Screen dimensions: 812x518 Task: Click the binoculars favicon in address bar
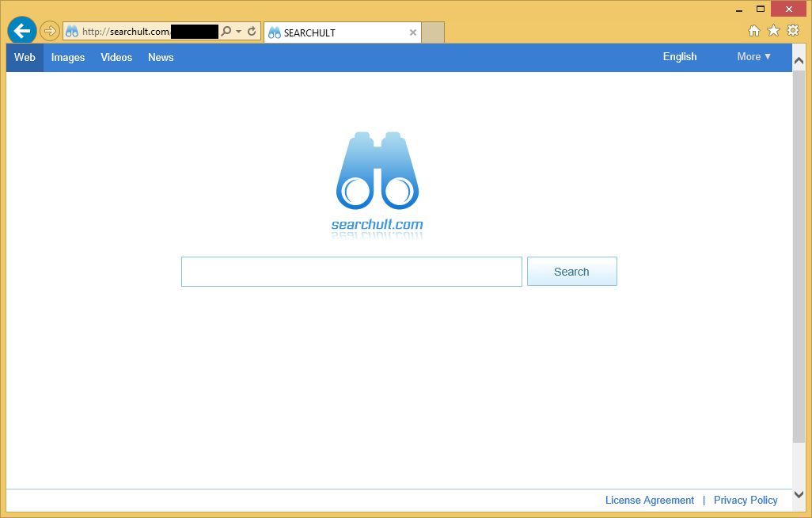coord(72,32)
